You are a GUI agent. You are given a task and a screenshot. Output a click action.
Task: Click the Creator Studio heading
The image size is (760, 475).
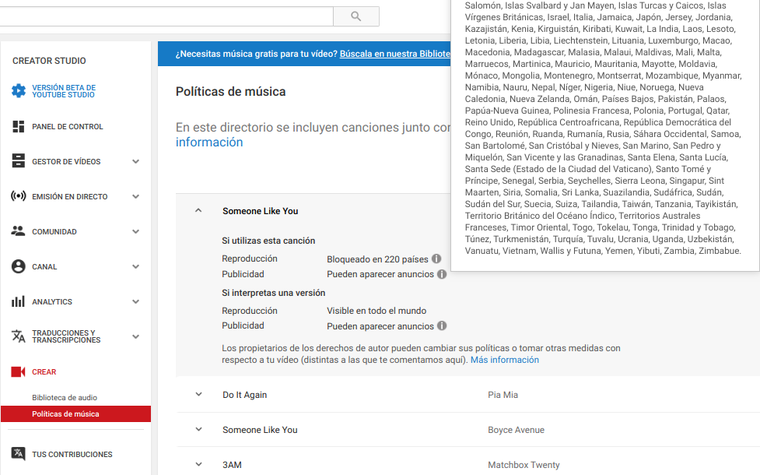[49, 61]
